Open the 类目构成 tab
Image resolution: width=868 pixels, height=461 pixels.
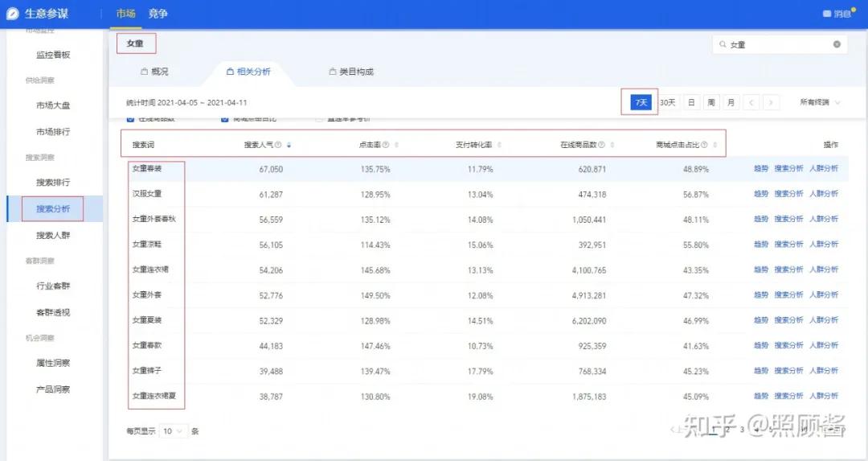tap(351, 72)
